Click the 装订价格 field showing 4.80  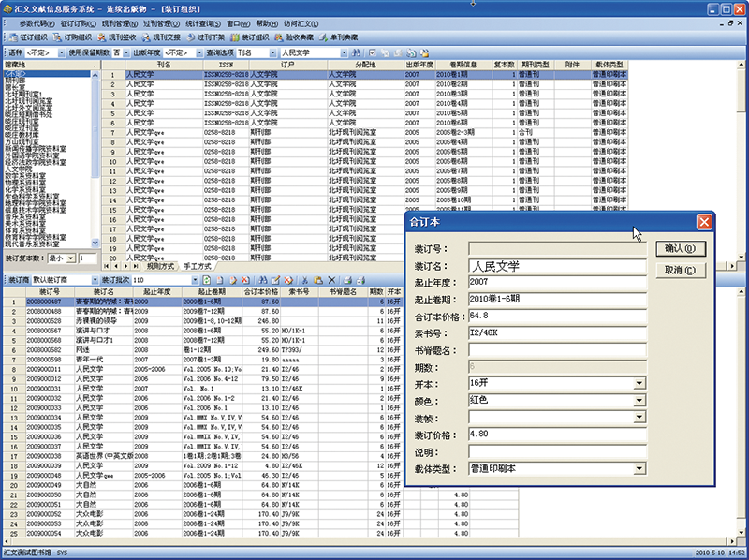(557, 435)
